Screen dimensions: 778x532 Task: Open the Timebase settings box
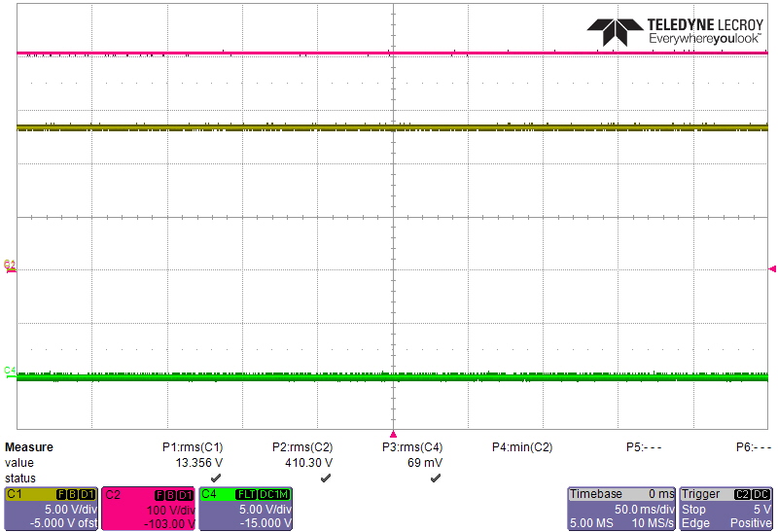[x=621, y=509]
